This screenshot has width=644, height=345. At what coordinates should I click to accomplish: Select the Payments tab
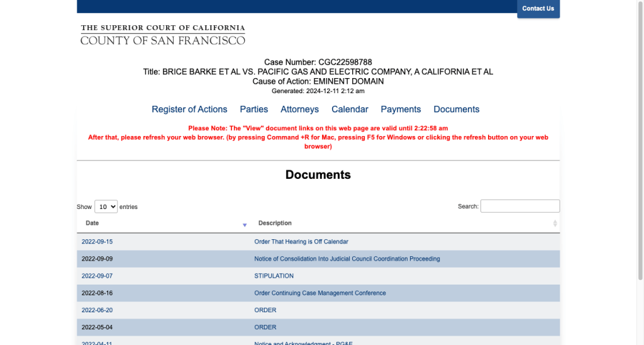[401, 109]
